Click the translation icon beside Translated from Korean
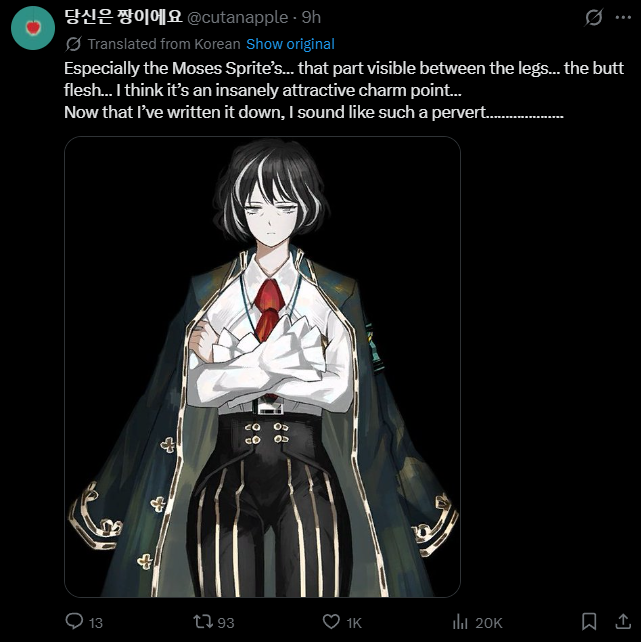Screen dimensions: 641x642 73,44
